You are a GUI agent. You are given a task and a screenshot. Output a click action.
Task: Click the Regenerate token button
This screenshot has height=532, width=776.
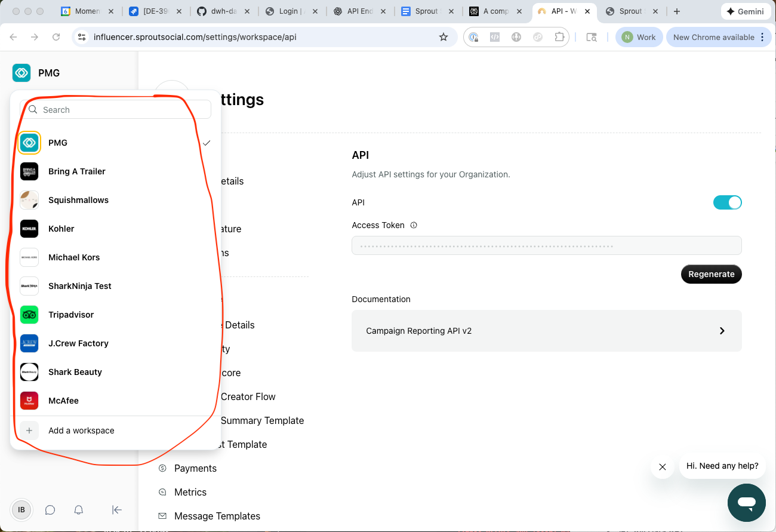click(x=711, y=274)
